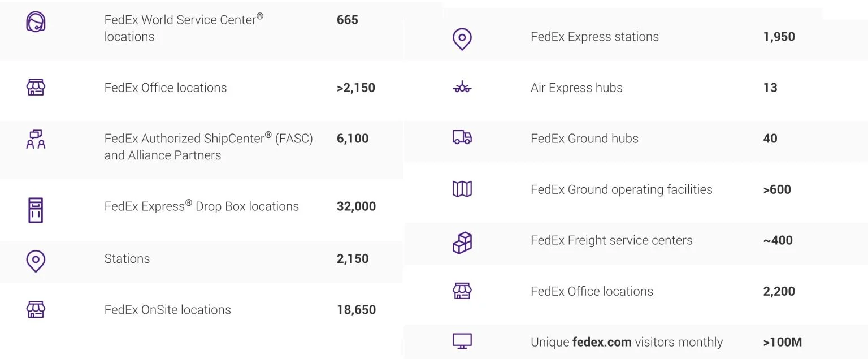
Task: Click the folded map icon for Ground operating facilities
Action: [x=462, y=189]
